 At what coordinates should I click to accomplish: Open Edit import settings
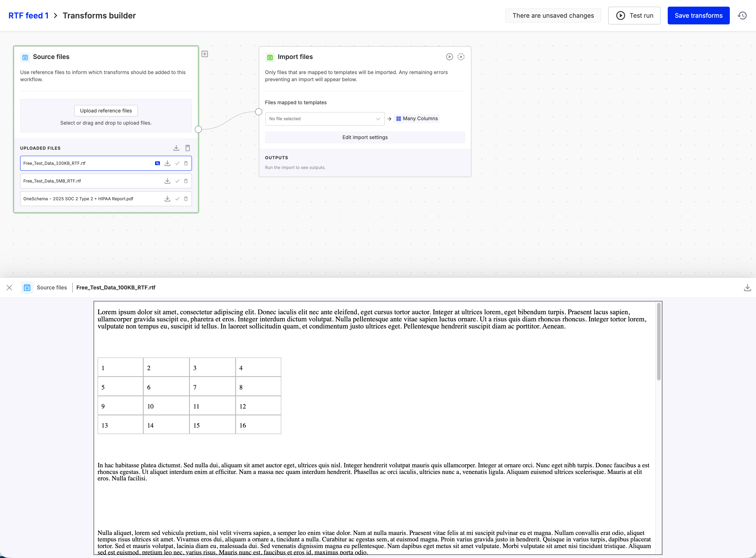click(x=365, y=137)
